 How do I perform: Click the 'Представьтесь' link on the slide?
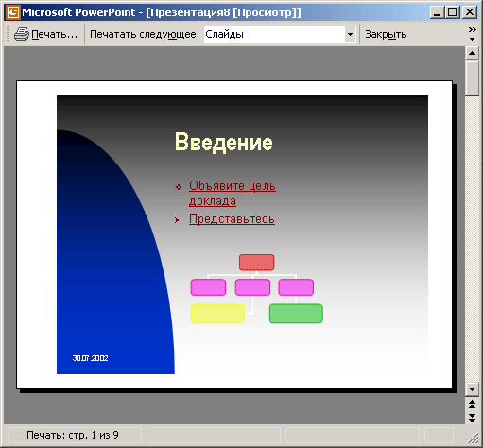(x=232, y=219)
